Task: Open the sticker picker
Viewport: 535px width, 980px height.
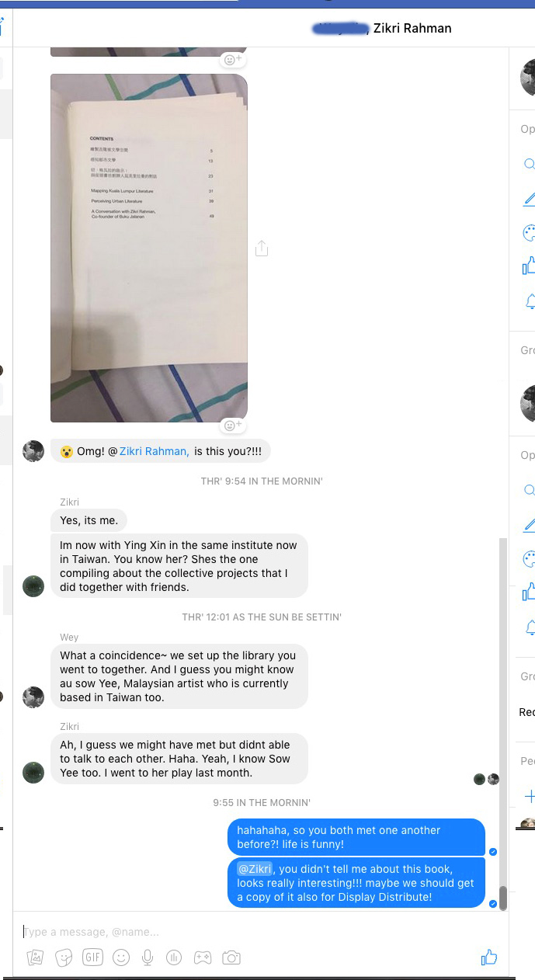Action: click(64, 957)
